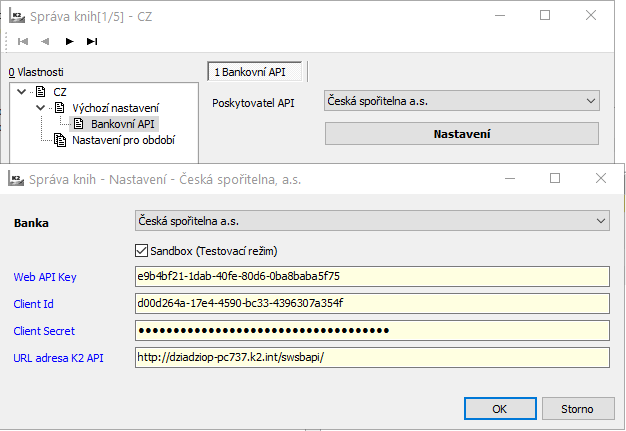The width and height of the screenshot is (626, 431).
Task: Open the 0 Vlastnosti panel label
Action: click(36, 72)
